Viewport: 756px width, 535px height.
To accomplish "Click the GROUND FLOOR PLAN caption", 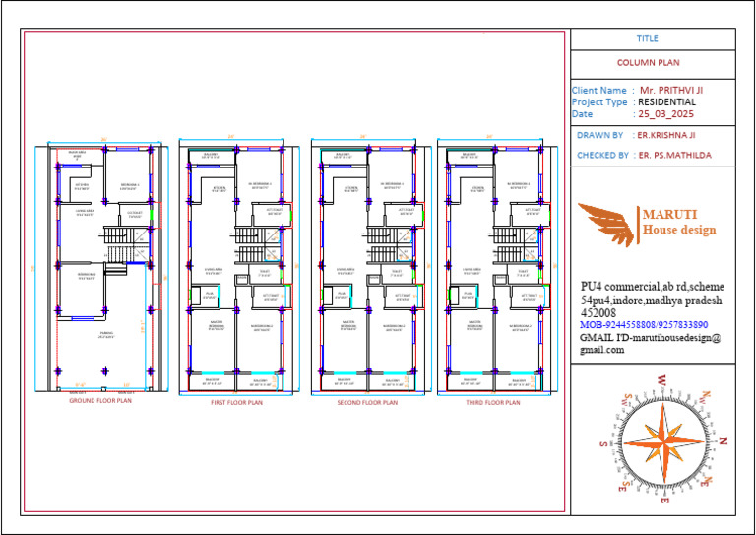I will [100, 400].
